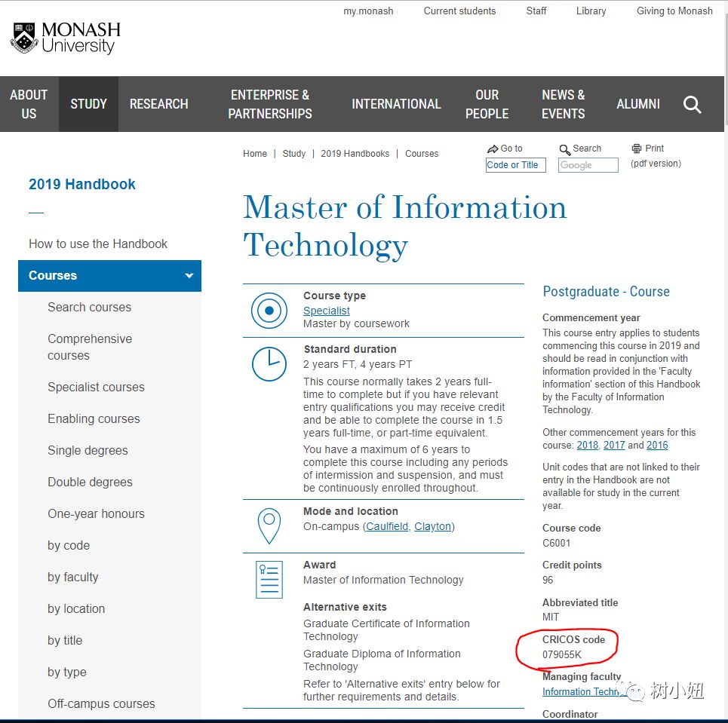The image size is (728, 723).
Task: Open ENTERPRISE & PARTNERSHIPS menu
Action: 270,104
